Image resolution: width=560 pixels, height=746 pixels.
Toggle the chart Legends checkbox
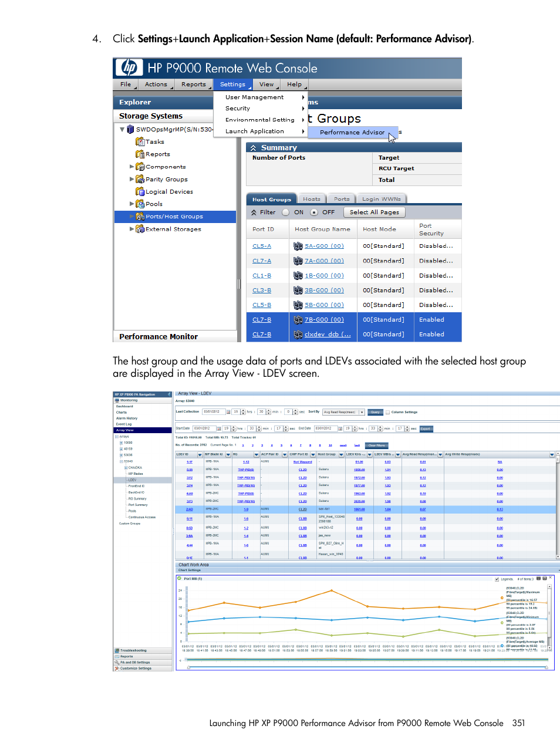click(497, 579)
